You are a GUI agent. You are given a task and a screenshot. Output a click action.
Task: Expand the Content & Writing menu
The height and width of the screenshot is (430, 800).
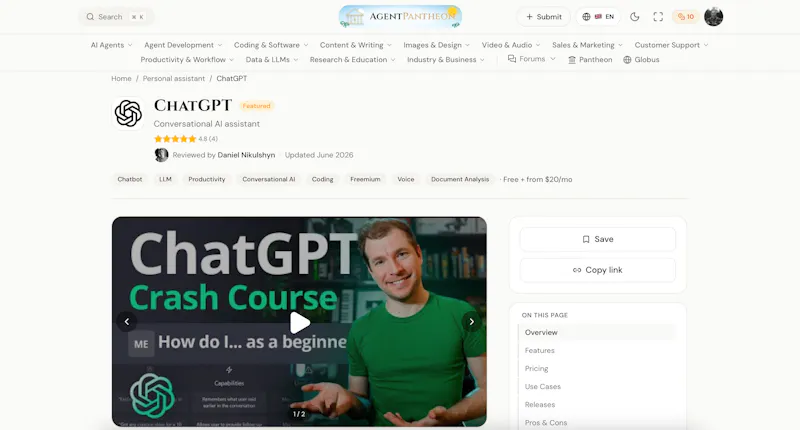[x=356, y=45]
